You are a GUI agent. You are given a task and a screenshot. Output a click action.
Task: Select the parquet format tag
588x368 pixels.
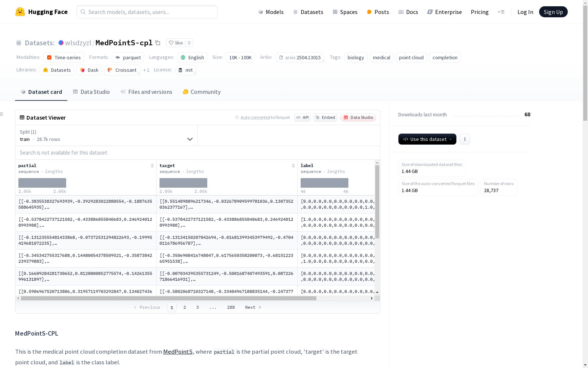click(x=128, y=57)
